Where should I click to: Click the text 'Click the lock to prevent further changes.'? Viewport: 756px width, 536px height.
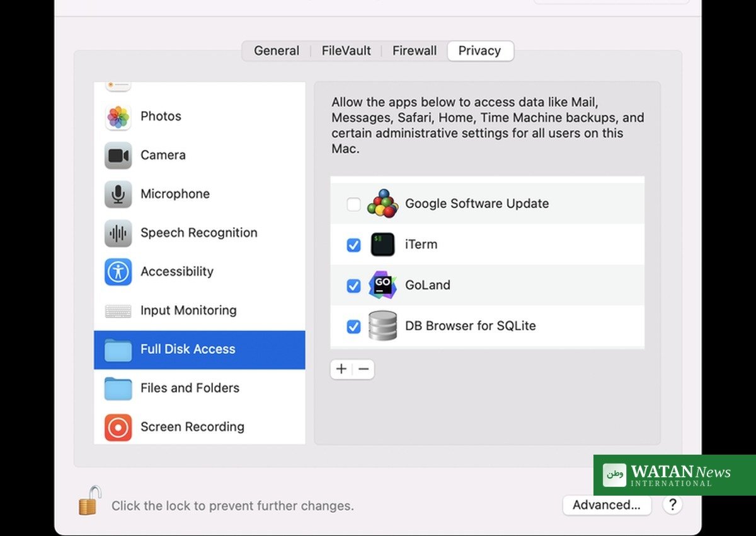pos(232,506)
